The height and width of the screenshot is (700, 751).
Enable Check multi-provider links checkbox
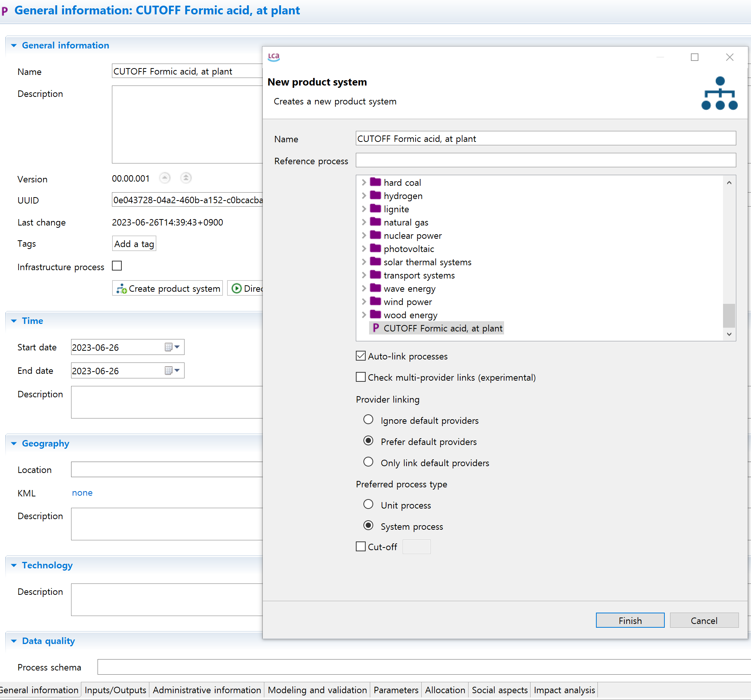click(361, 377)
